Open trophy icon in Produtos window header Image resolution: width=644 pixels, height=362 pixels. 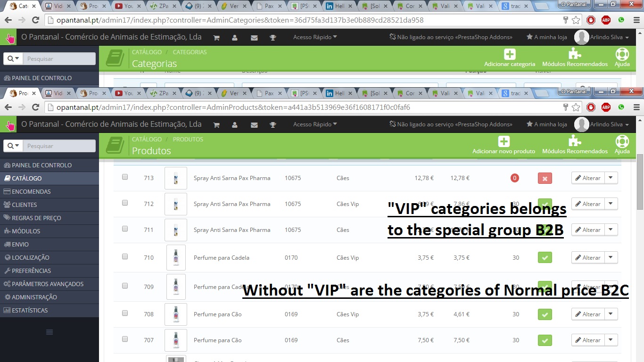coord(272,125)
